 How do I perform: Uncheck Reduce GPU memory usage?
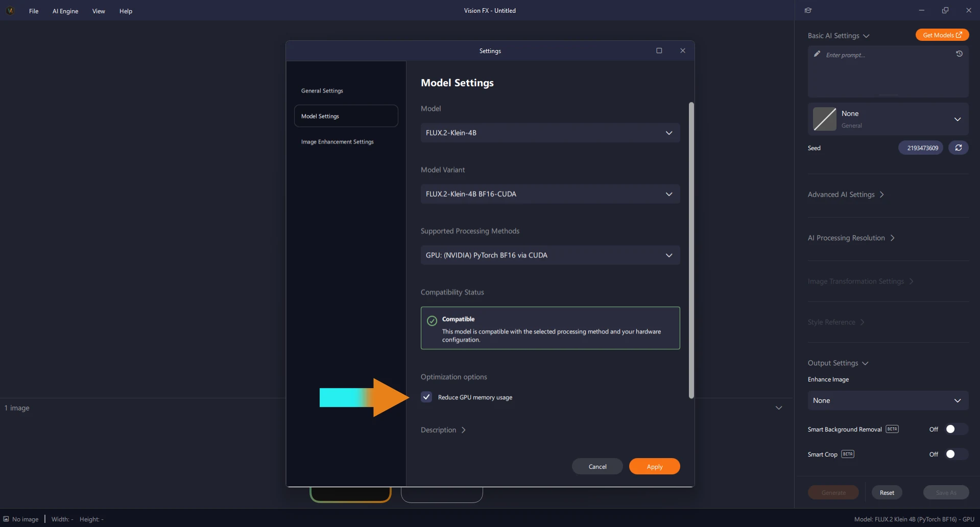click(426, 397)
